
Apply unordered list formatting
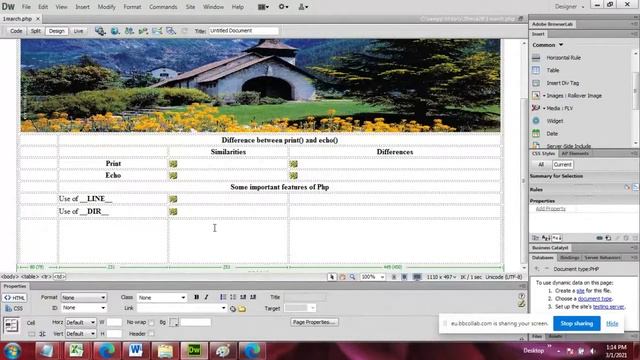(x=223, y=297)
